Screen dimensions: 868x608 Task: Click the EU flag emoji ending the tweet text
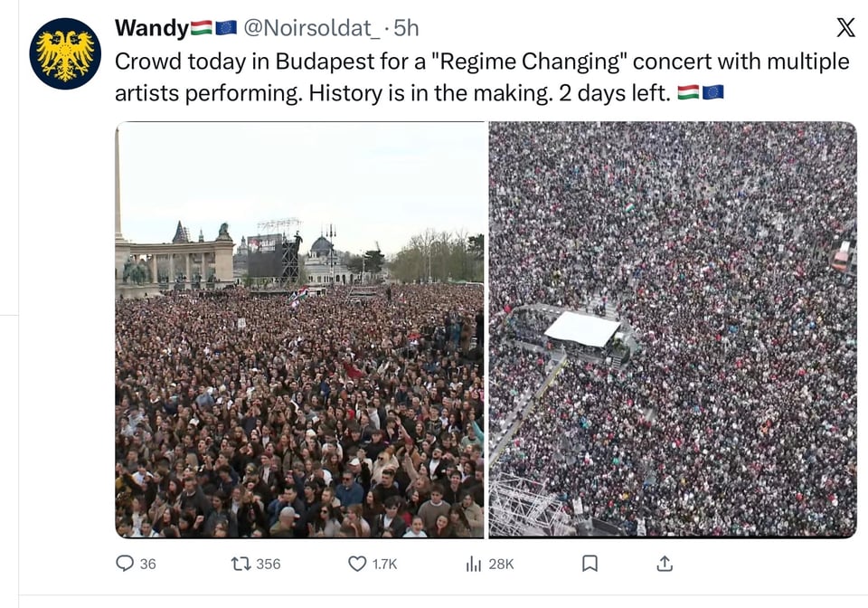pos(712,92)
